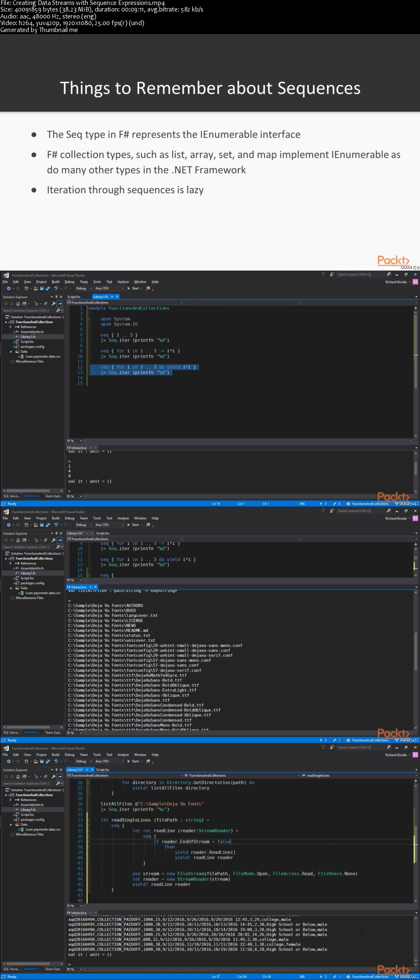Image resolution: width=420 pixels, height=980 pixels.
Task: Click the Save icon in the 00:05:32 frame
Action: coord(42,525)
